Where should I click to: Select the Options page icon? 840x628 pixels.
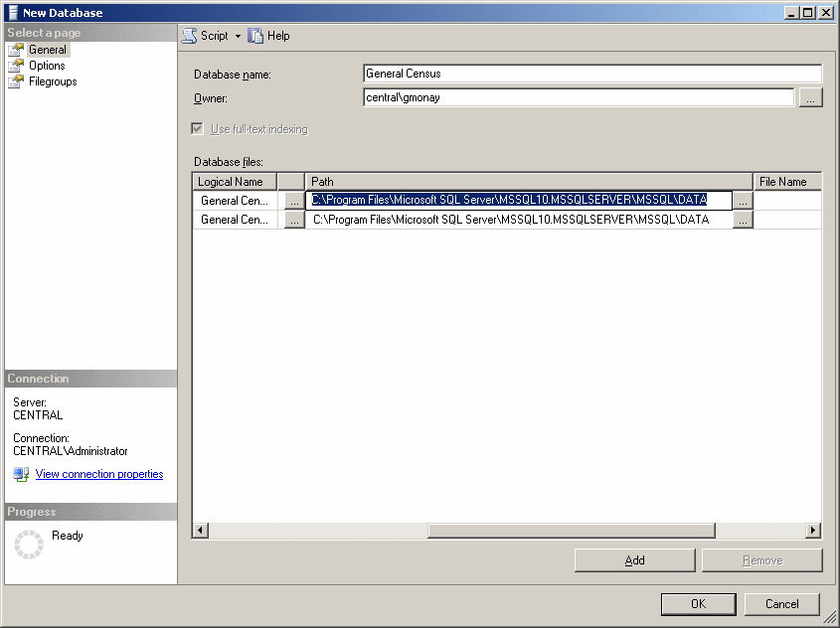coord(16,66)
